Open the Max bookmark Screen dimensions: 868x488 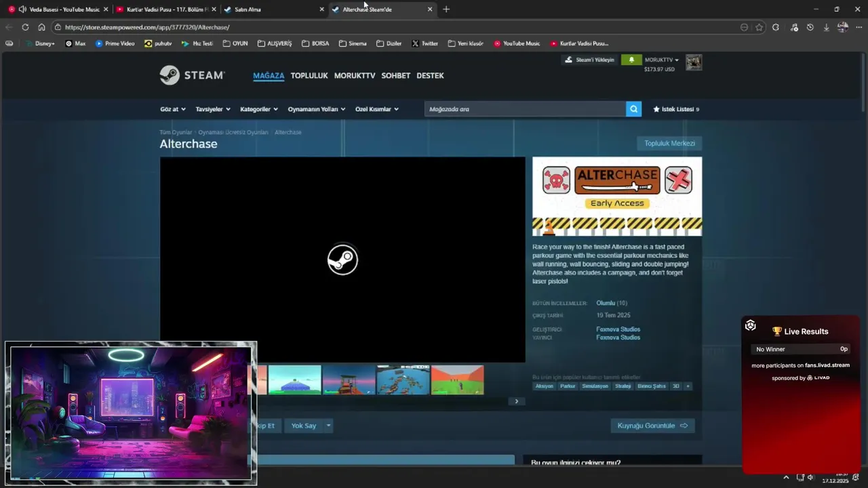75,43
